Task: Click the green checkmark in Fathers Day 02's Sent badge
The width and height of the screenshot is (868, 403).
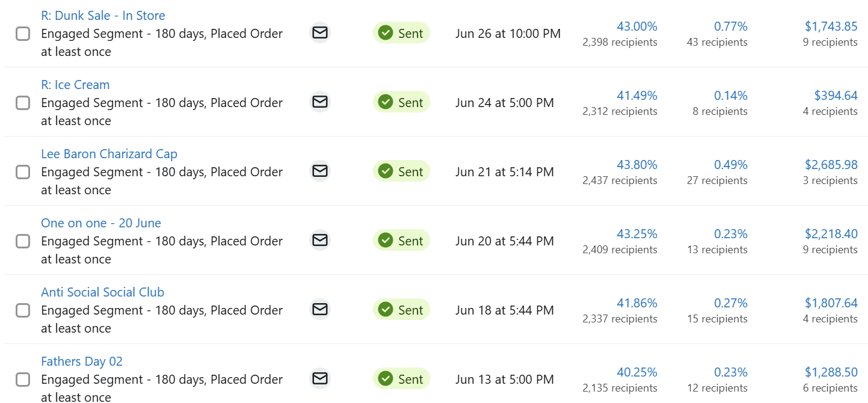Action: pos(386,378)
